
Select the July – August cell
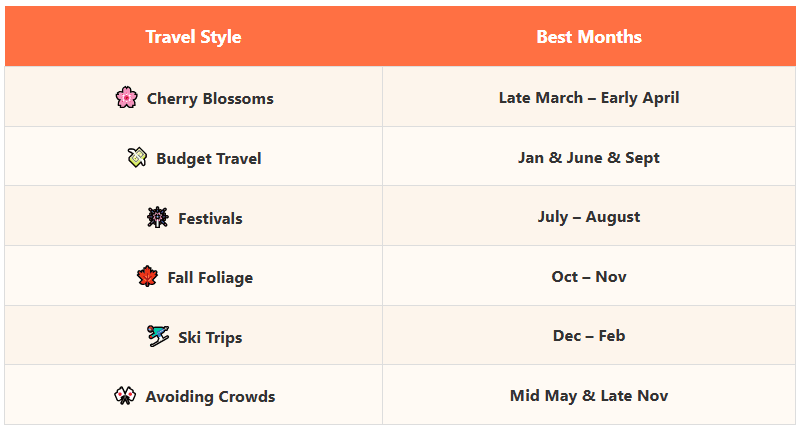[x=589, y=216]
